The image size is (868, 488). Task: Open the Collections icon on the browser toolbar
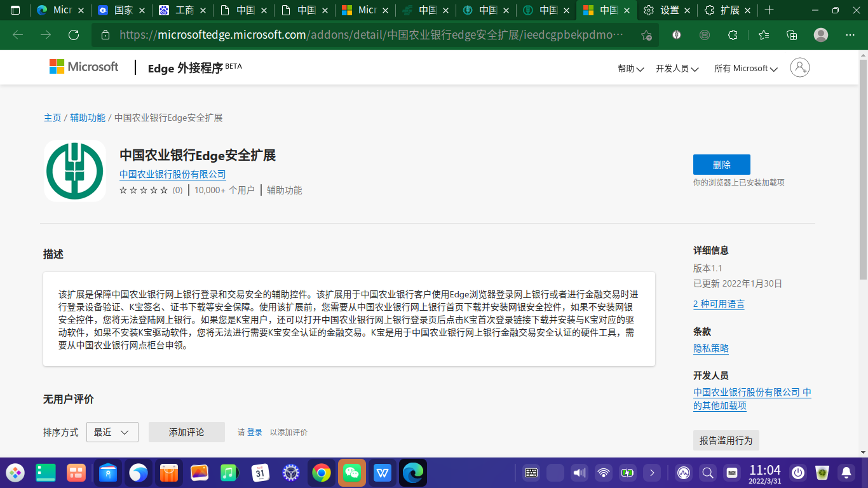click(792, 35)
